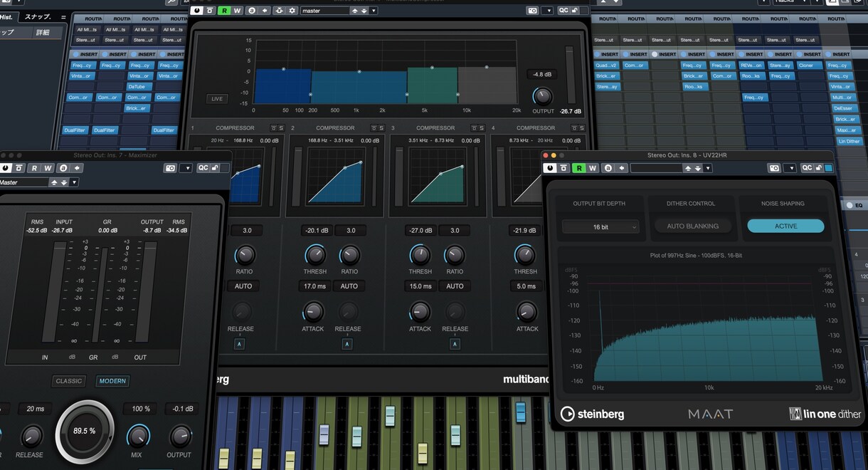Toggle band 2 'A' auto makeup button
The width and height of the screenshot is (868, 470).
tap(347, 344)
